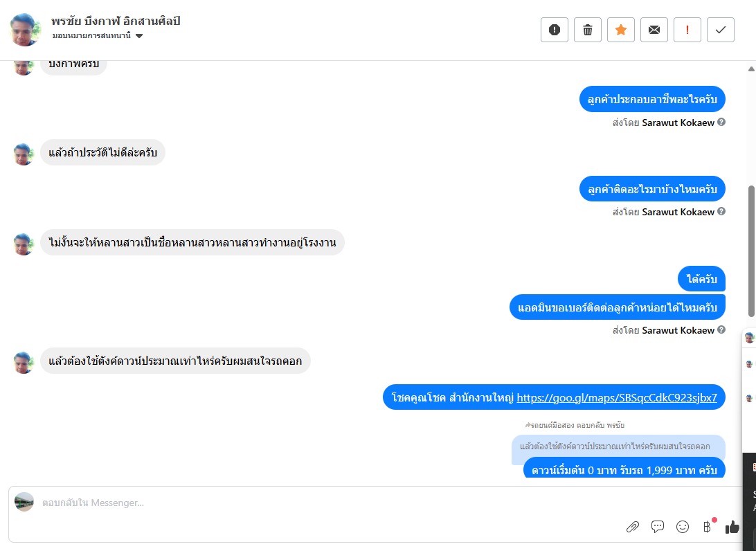Click the paperclip attach file icon
Image resolution: width=756 pixels, height=551 pixels.
tap(632, 527)
